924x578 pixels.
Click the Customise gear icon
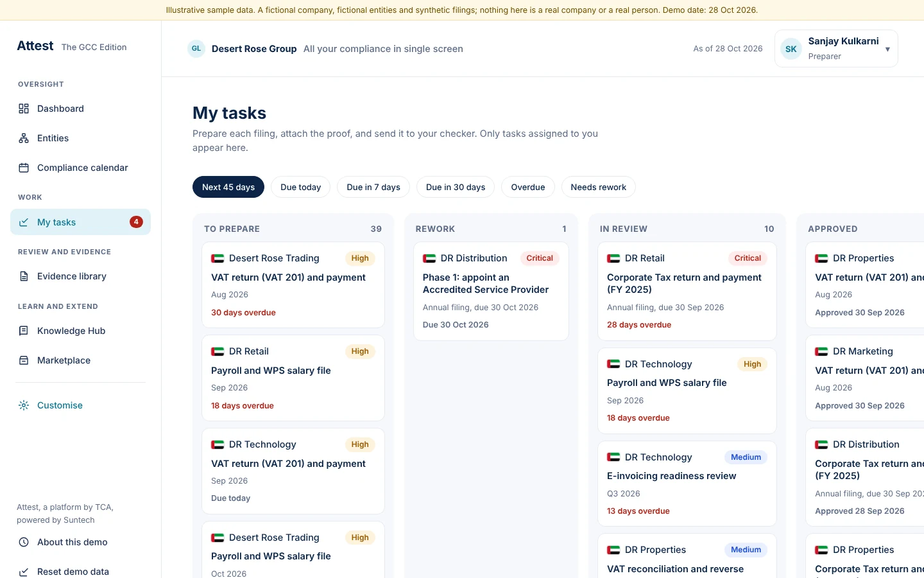[24, 405]
